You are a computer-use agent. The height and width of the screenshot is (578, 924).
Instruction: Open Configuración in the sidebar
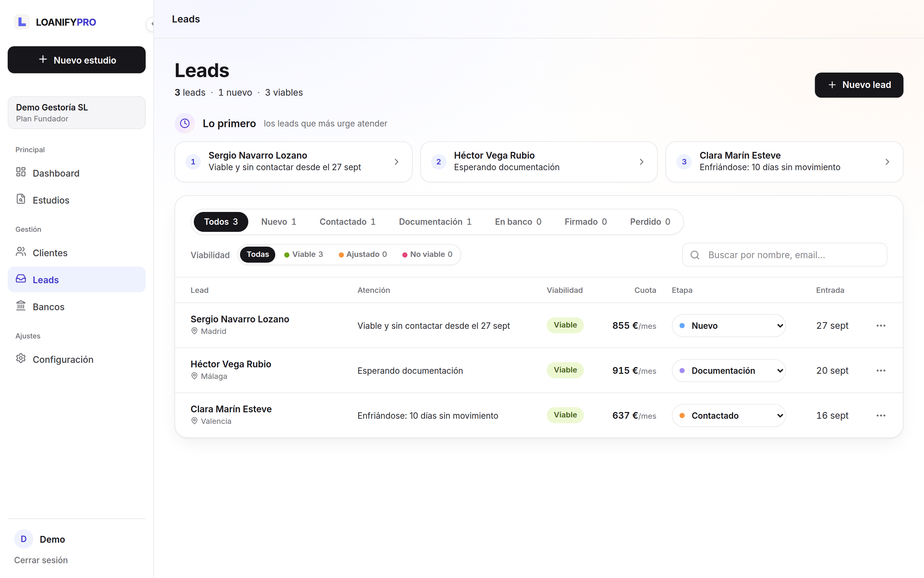coord(76,359)
